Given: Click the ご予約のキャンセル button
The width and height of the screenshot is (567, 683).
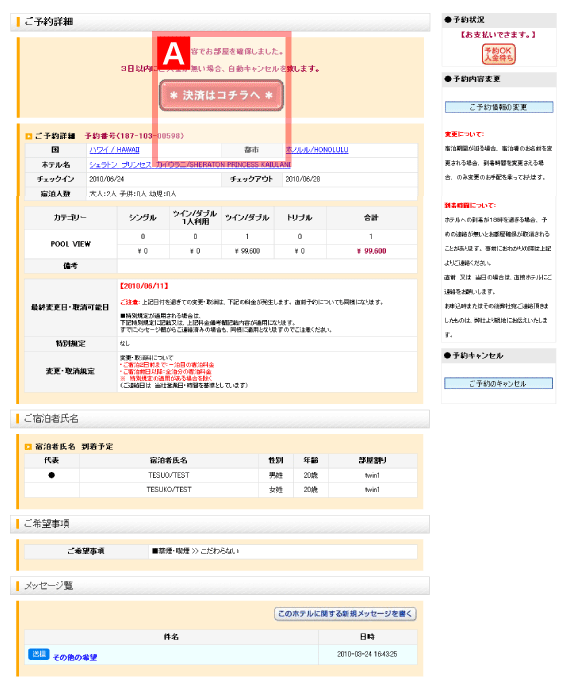Looking at the screenshot, I should (498, 383).
